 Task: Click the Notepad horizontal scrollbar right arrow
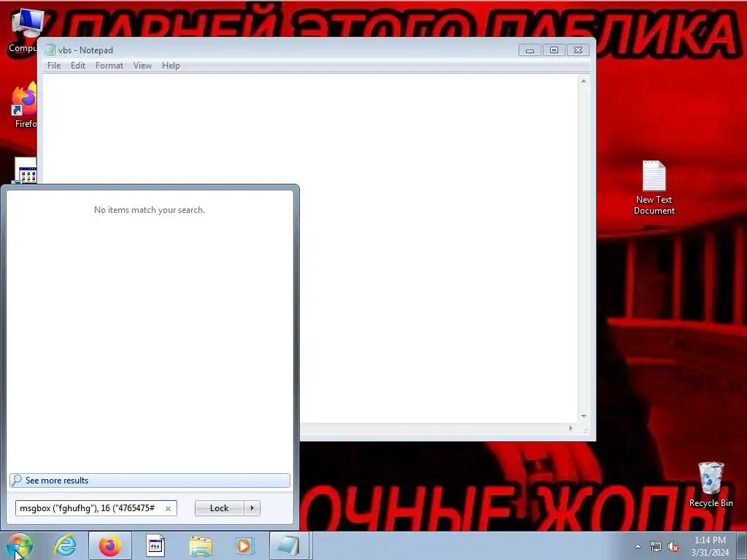tap(570, 429)
